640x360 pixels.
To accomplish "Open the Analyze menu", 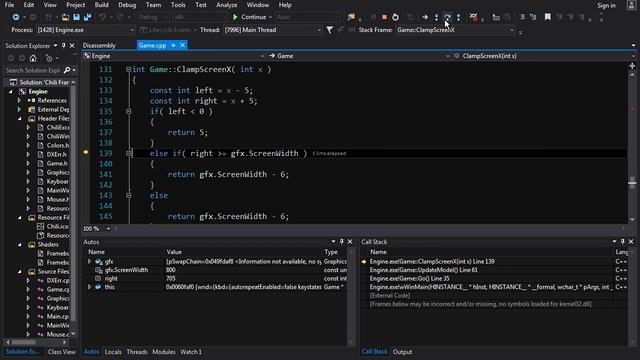I will tap(227, 5).
